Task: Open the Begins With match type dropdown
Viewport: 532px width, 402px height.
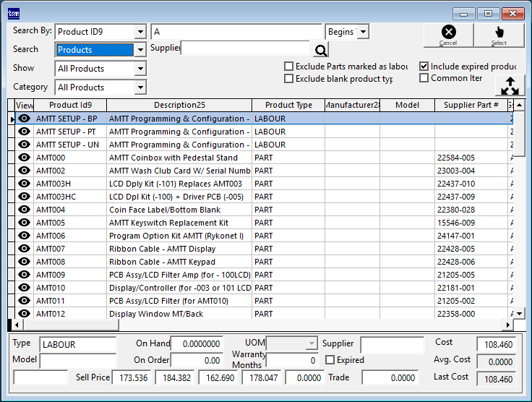Action: [364, 32]
